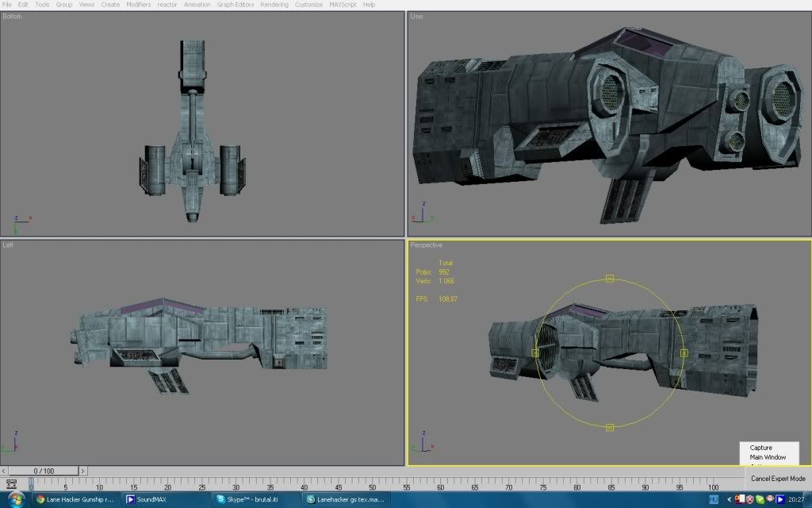
Task: Open the MAXScript menu
Action: coord(343,5)
